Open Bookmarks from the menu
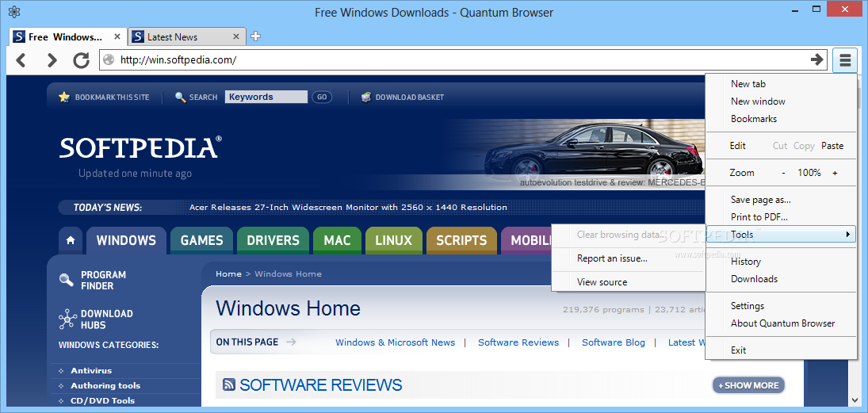The width and height of the screenshot is (868, 413). click(x=753, y=118)
